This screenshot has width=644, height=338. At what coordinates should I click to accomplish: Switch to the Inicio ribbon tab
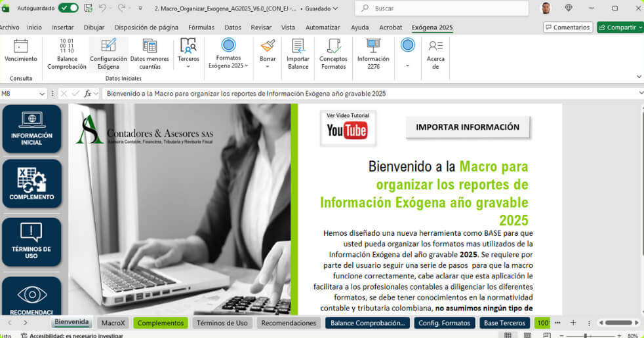[35, 27]
